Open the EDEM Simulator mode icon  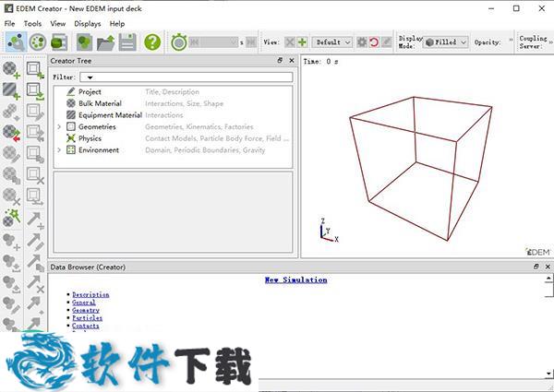(38, 42)
